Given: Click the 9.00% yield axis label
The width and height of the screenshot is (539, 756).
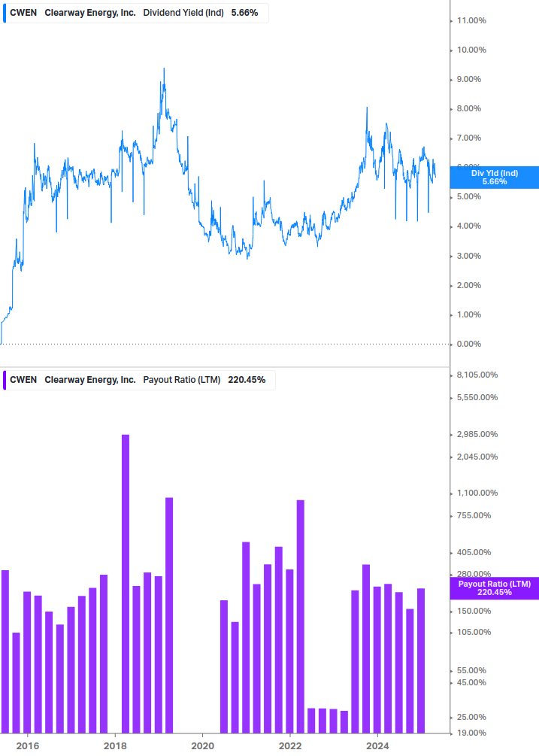Looking at the screenshot, I should (468, 79).
